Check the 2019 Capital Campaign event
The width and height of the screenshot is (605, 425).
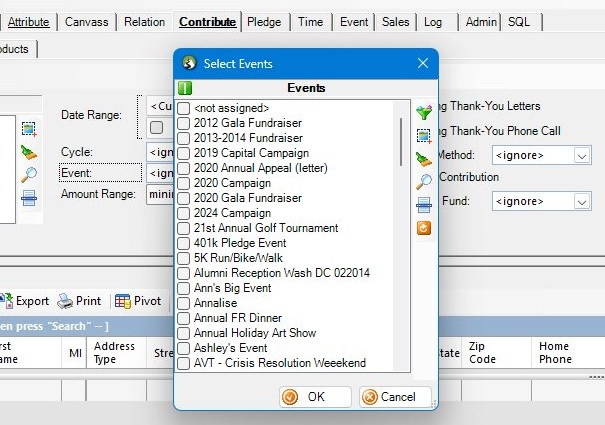tap(184, 153)
